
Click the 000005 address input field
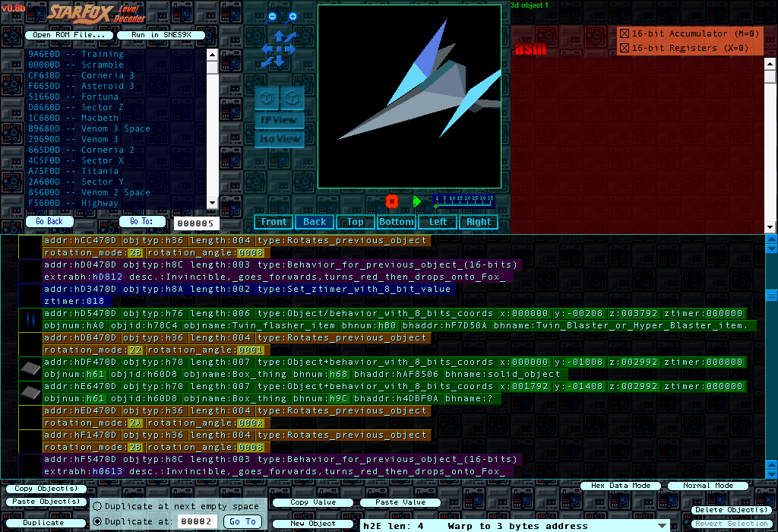click(197, 223)
